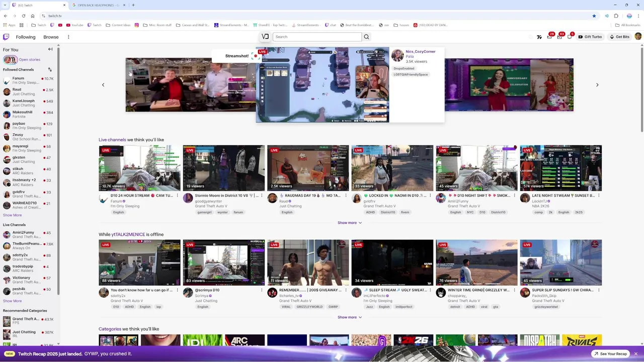The height and width of the screenshot is (362, 644).
Task: Open a new browser tab
Action: tap(133, 5)
